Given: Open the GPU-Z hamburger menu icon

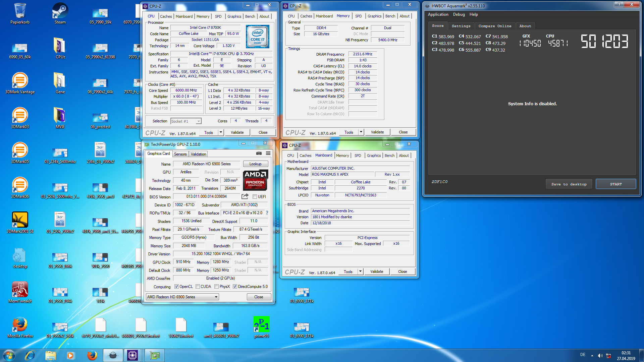Looking at the screenshot, I should coord(268,153).
